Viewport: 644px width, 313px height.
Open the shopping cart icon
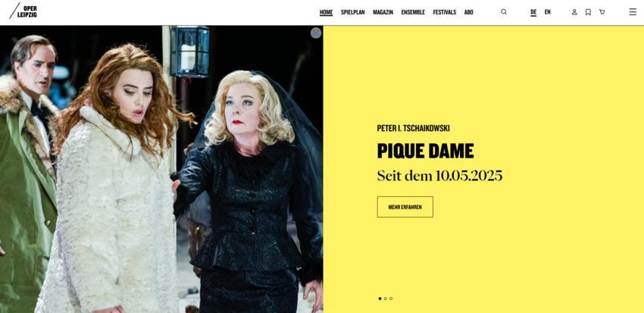(x=602, y=12)
